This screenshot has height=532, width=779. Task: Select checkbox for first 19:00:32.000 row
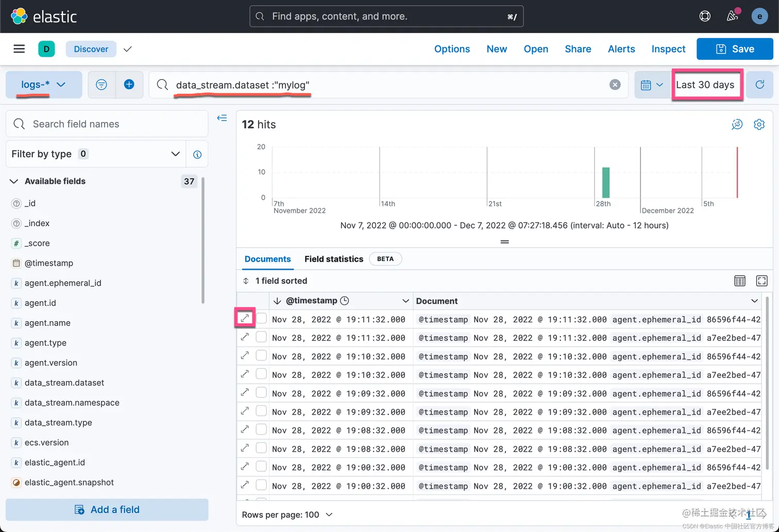point(262,467)
